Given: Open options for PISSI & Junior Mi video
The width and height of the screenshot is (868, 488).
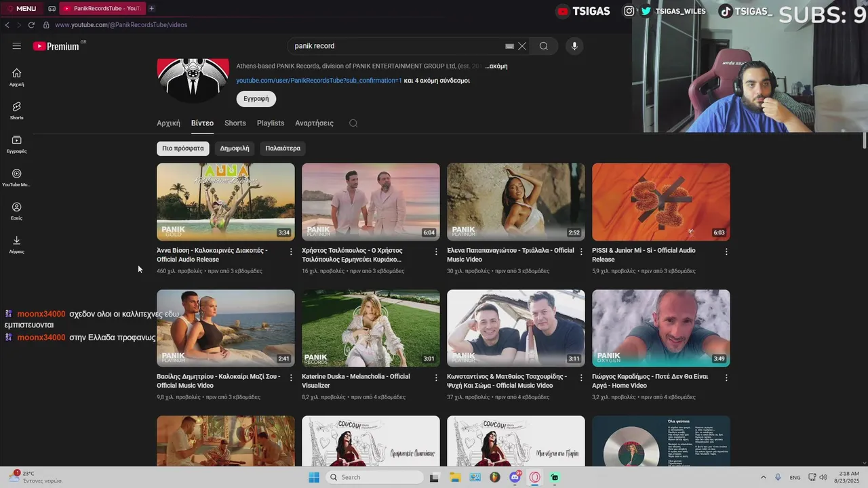Looking at the screenshot, I should 726,251.
